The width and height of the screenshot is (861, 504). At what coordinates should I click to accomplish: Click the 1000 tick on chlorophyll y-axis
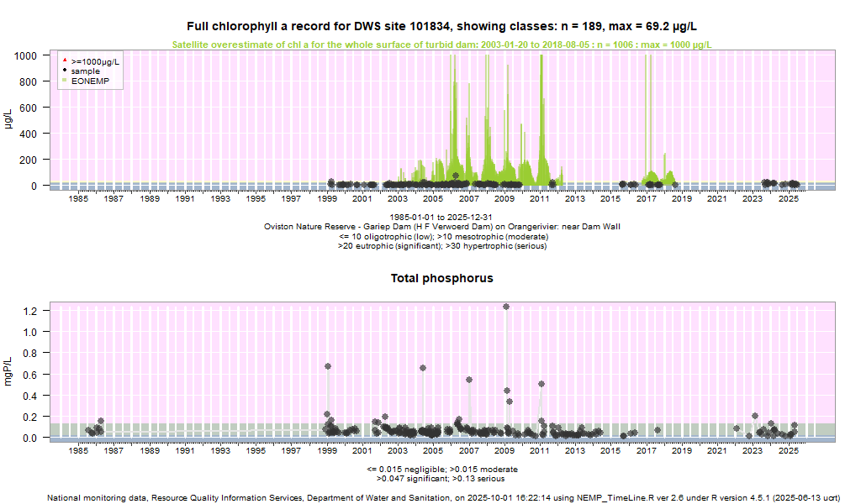pos(25,55)
